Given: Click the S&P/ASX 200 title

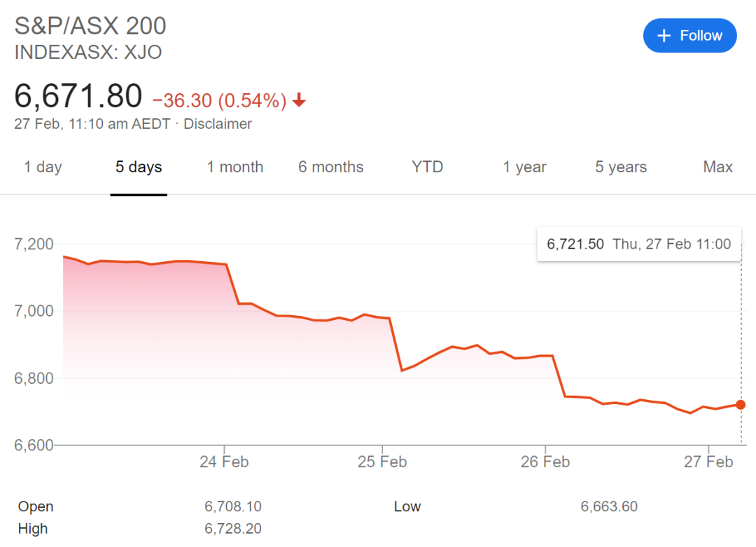Looking at the screenshot, I should tap(90, 26).
